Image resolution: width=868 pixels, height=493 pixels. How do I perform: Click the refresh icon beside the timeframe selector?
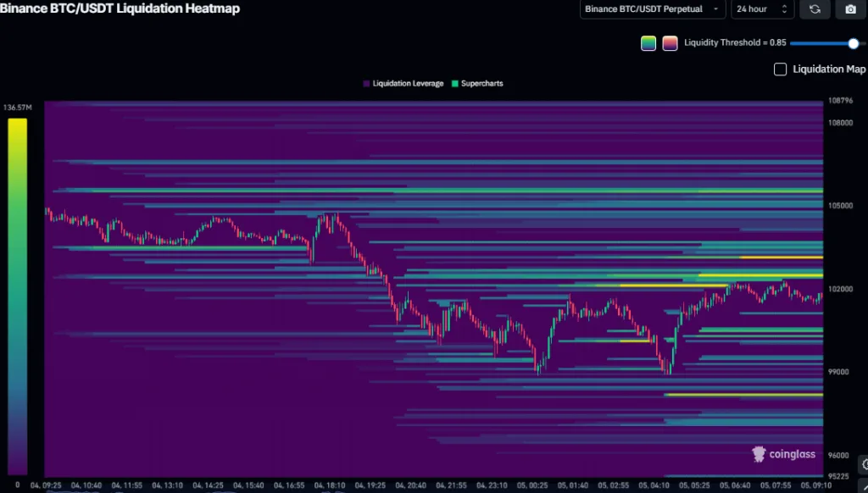(x=815, y=9)
